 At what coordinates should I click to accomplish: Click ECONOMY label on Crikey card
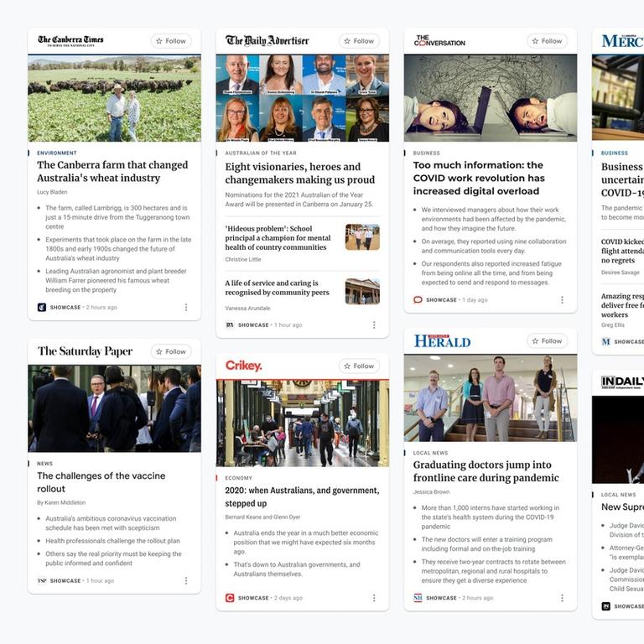pos(238,478)
